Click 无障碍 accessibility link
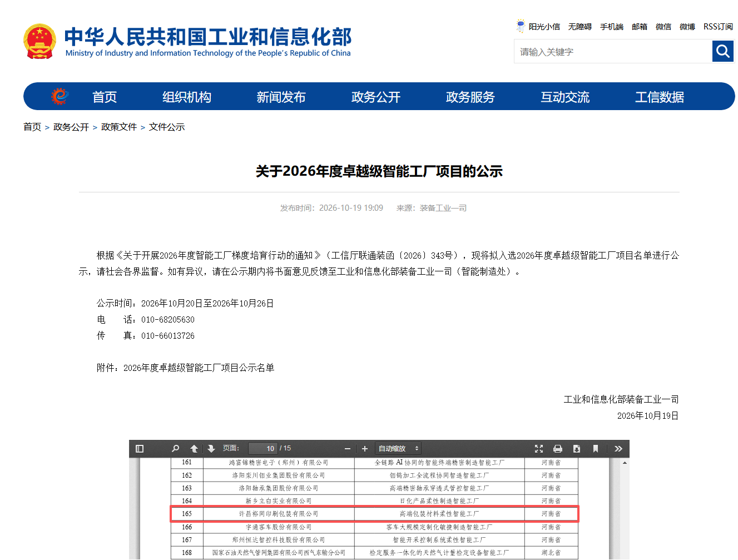Image resolution: width=738 pixels, height=560 pixels. click(x=580, y=27)
